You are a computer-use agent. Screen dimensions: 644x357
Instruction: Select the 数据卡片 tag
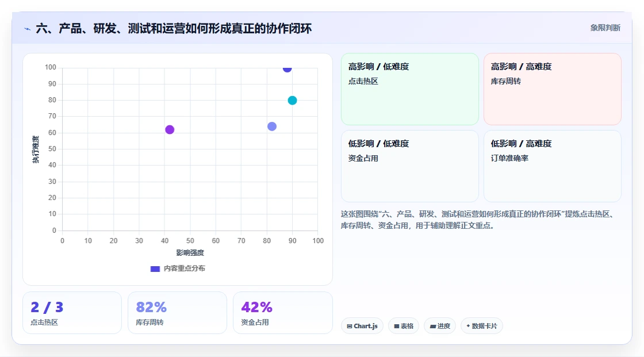(481, 326)
